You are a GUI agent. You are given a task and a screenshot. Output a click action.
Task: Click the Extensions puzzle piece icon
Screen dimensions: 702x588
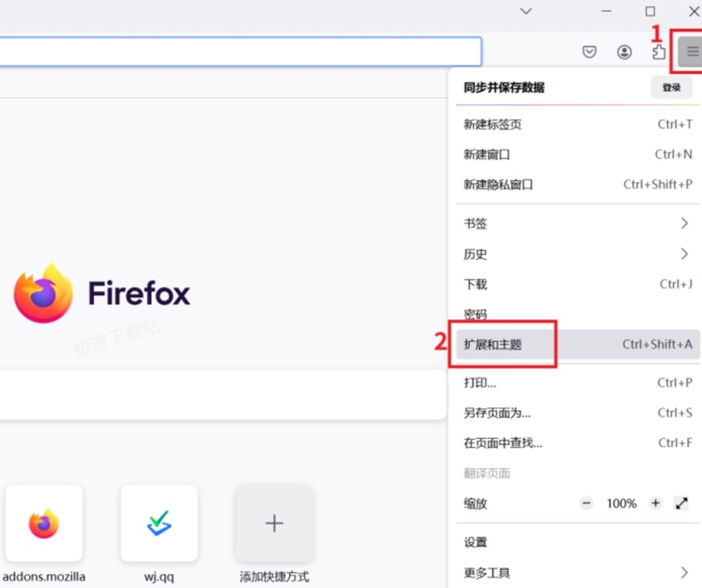click(658, 52)
